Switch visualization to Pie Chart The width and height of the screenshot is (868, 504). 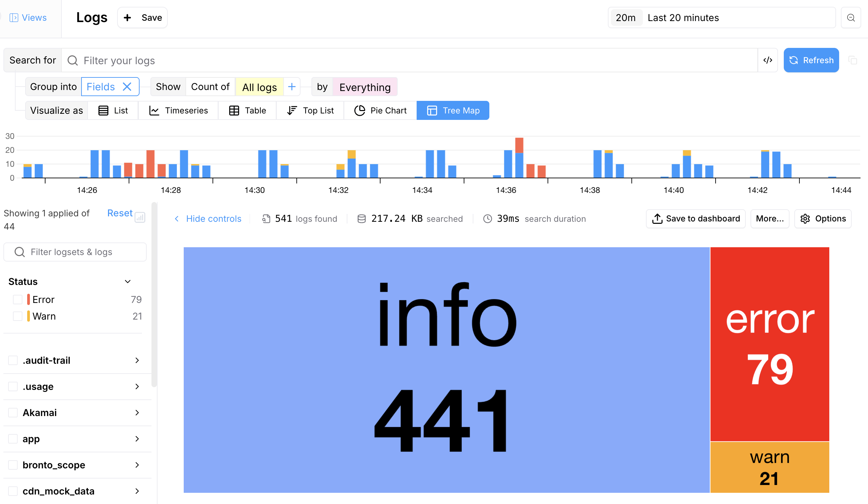[380, 111]
